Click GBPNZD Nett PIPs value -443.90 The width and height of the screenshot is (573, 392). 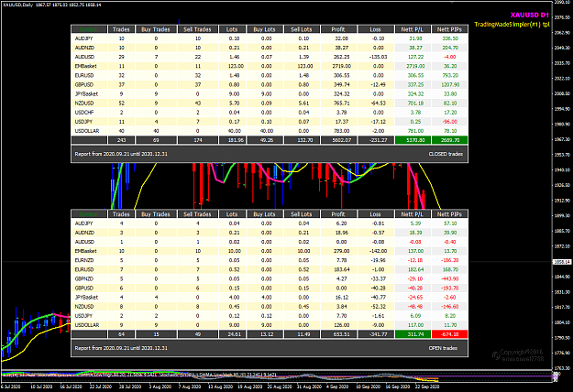pyautogui.click(x=450, y=278)
